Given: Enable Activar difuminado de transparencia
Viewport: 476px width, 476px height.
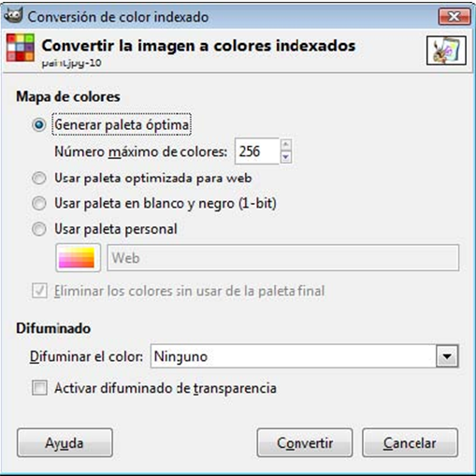Looking at the screenshot, I should click(x=39, y=388).
